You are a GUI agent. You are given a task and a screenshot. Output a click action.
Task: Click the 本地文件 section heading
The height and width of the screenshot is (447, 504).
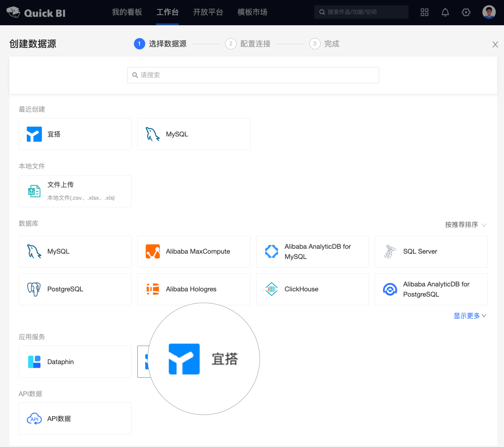pos(32,166)
